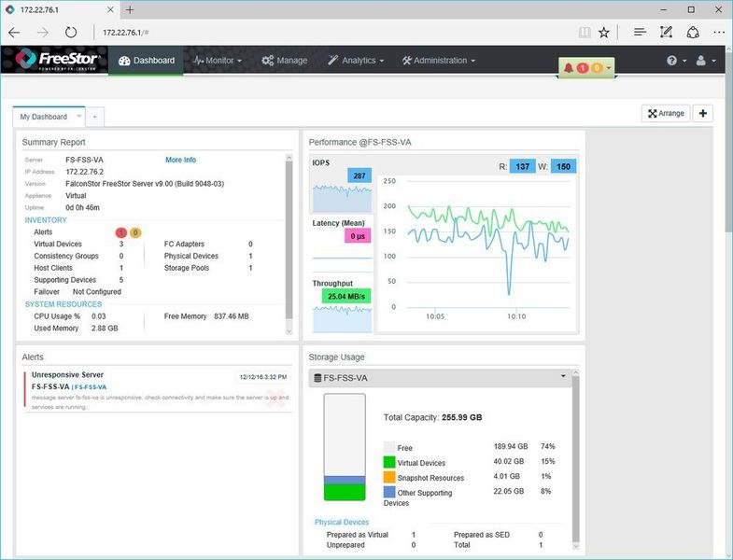Viewport: 733px width, 560px height.
Task: Click the IOPS value 287 badge
Action: pos(359,175)
